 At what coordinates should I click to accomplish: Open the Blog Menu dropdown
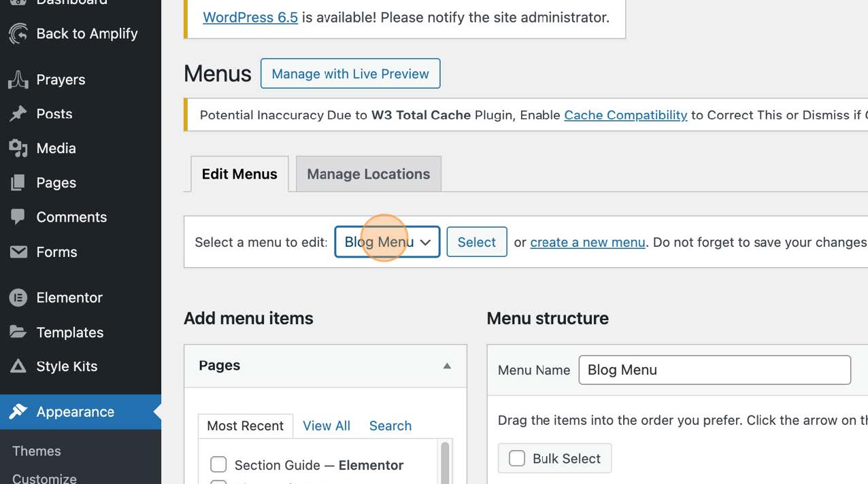pos(386,241)
